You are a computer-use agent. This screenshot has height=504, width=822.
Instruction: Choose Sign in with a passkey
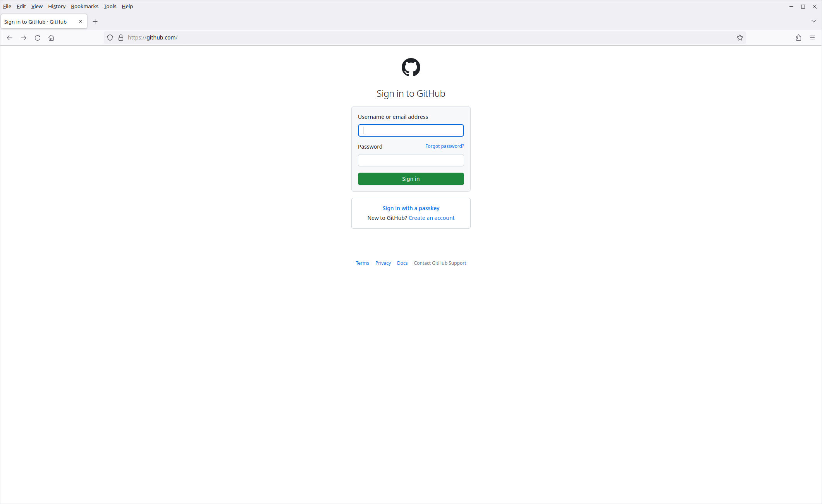click(x=411, y=208)
